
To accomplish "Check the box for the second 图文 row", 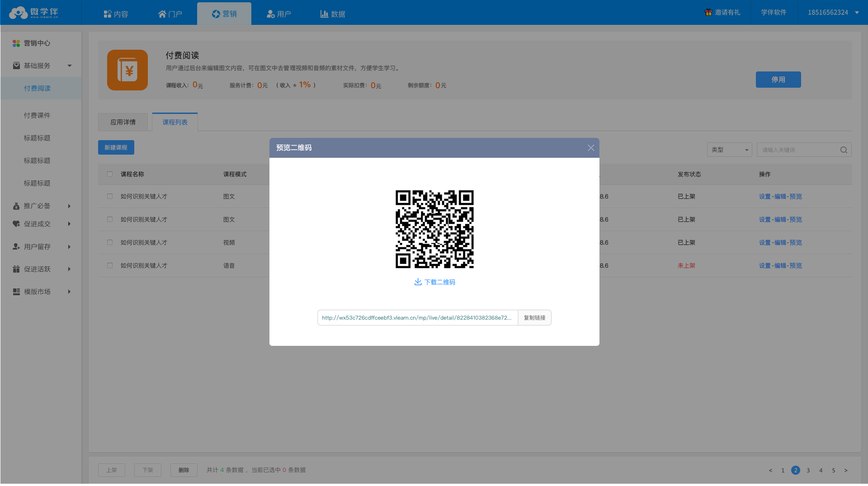I will (x=110, y=219).
